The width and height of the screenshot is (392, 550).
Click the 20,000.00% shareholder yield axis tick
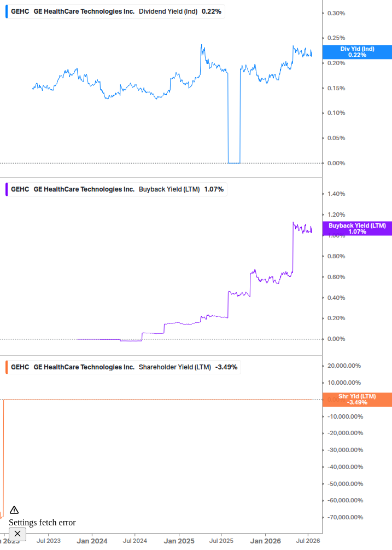(x=344, y=366)
